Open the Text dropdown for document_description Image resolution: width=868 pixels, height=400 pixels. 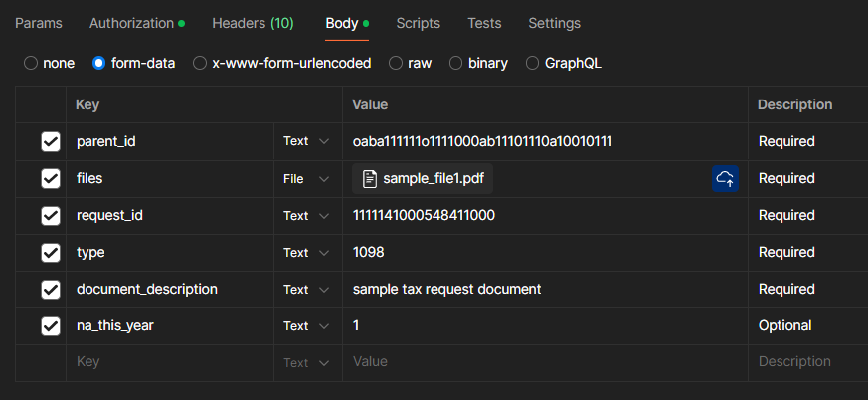tap(306, 290)
